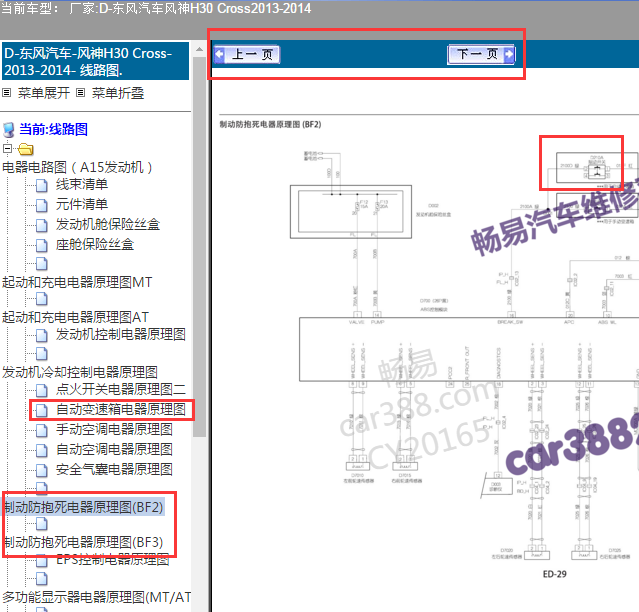Click the sidebar scrollbar up arrow
The image size is (639, 612).
[199, 49]
